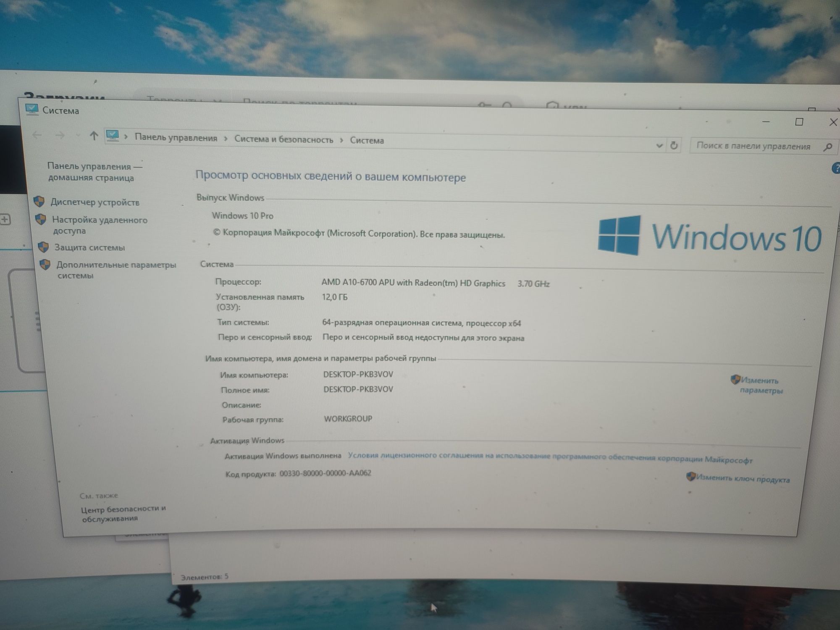840x630 pixels.
Task: Click 'Активация Windows выполнена' text
Action: point(283,456)
